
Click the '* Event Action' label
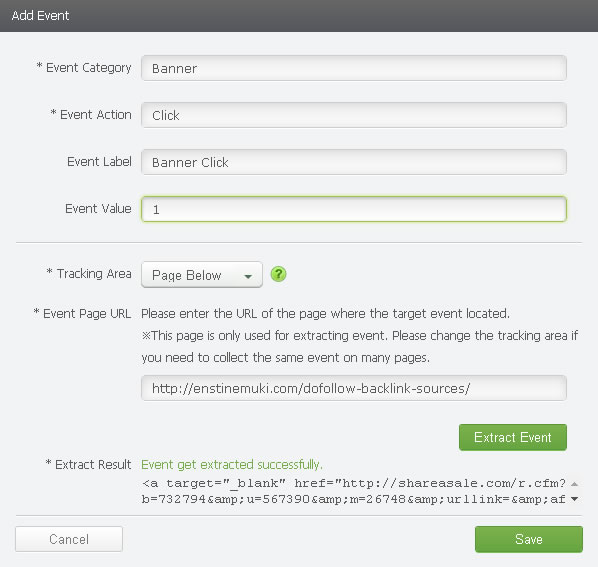tap(91, 114)
